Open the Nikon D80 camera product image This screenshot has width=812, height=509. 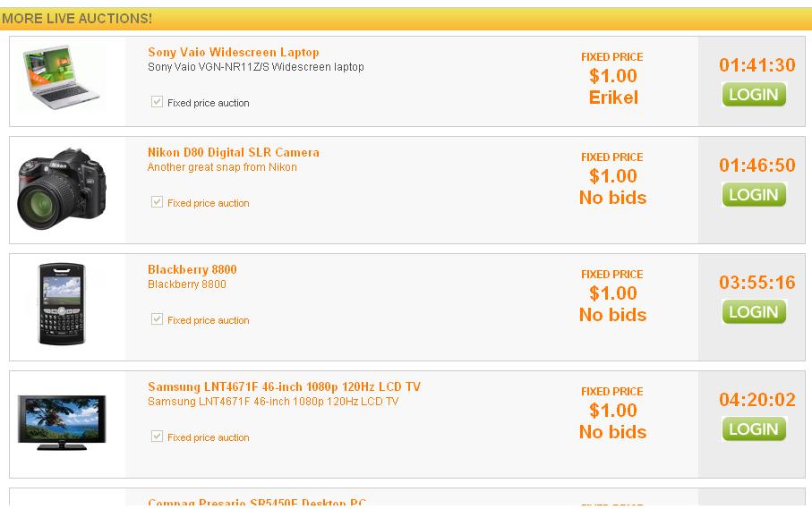click(62, 190)
